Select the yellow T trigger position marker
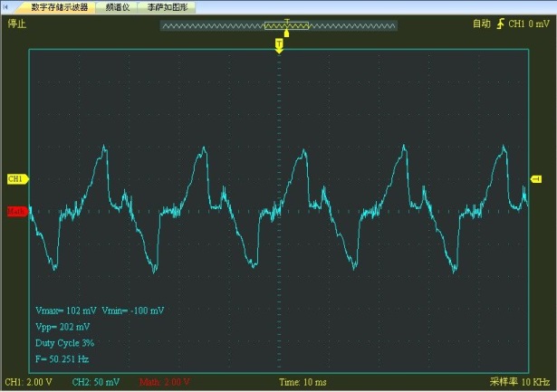The width and height of the screenshot is (557, 392). pos(279,44)
